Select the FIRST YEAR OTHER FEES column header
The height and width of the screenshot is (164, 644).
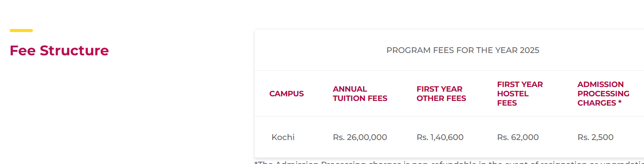pos(441,94)
